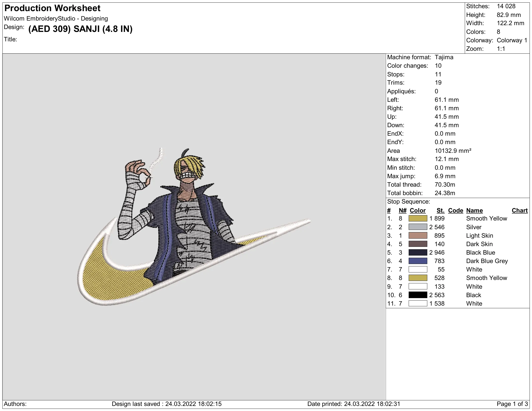Click the Smooth Yellow swatch in stop 8

[418, 278]
